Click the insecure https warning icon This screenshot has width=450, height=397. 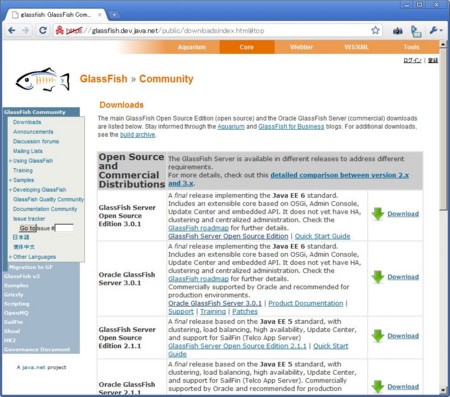[60, 30]
